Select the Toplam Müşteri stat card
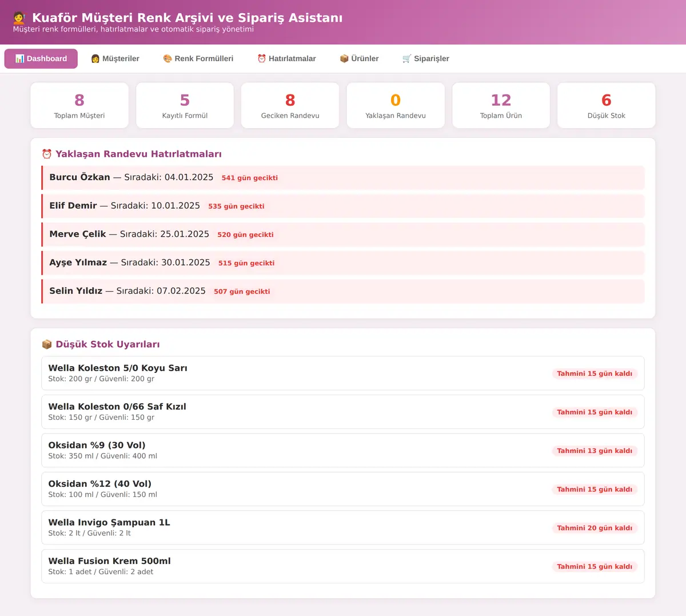This screenshot has height=616, width=686. tap(79, 105)
